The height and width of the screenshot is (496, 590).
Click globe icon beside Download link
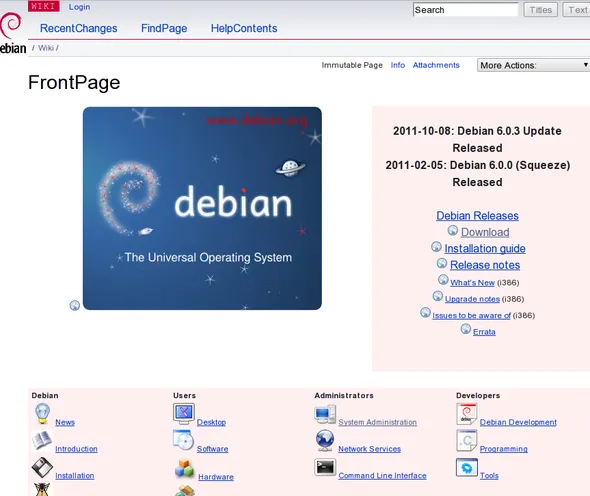coord(453,230)
